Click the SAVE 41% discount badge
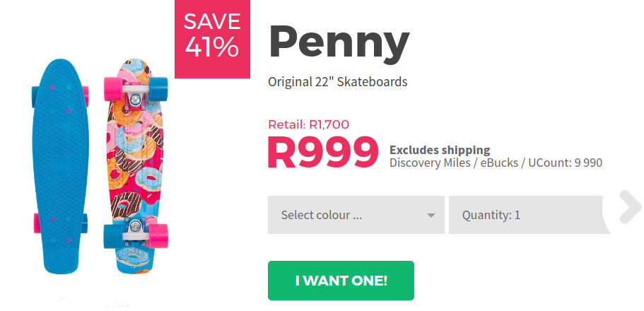This screenshot has height=311, width=644. [x=211, y=38]
